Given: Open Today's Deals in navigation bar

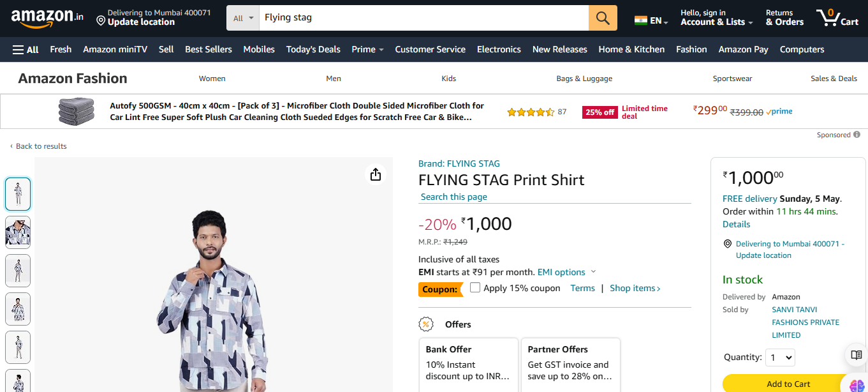Looking at the screenshot, I should click(x=313, y=49).
